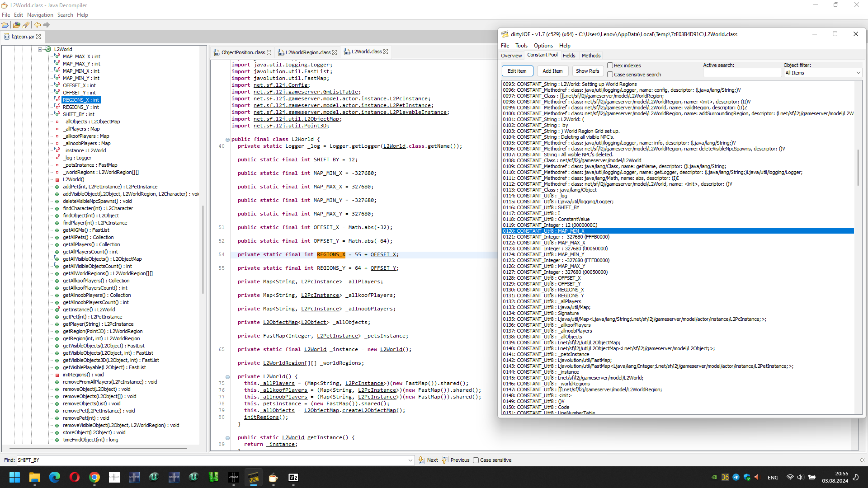Click the Find text field

pyautogui.click(x=212, y=460)
